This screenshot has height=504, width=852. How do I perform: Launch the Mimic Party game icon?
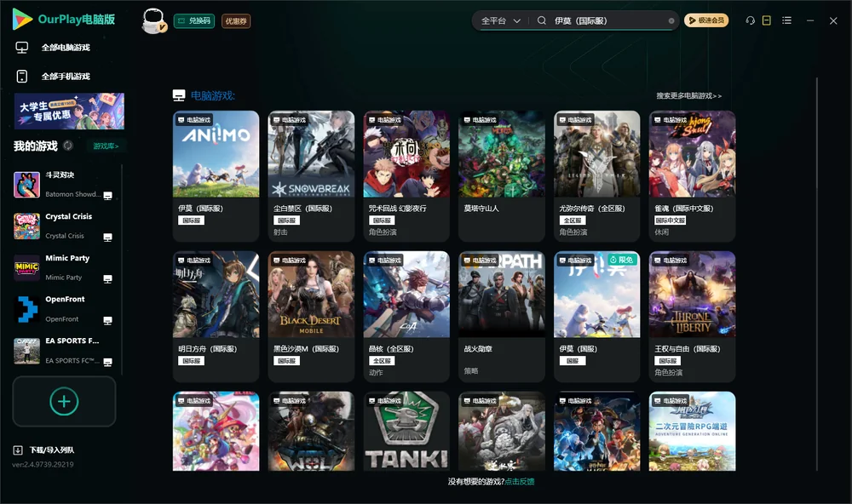pyautogui.click(x=26, y=267)
